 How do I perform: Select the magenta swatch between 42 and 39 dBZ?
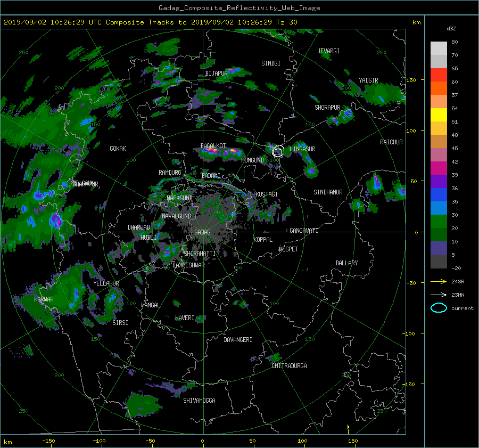pos(439,168)
